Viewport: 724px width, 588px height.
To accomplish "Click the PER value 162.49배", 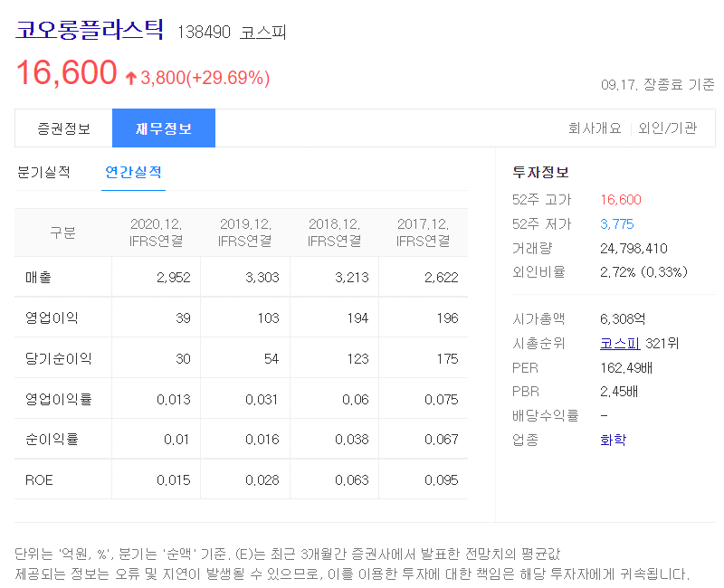I will [x=626, y=368].
